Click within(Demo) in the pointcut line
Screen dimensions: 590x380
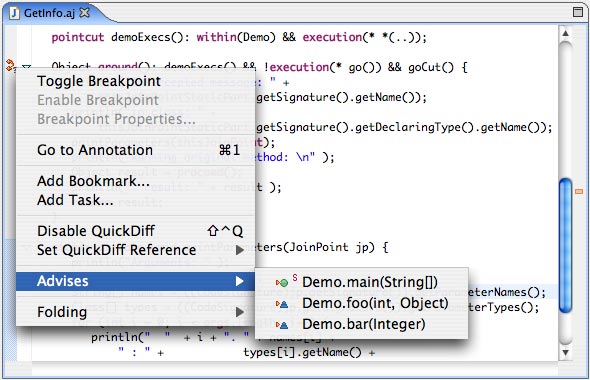pos(236,37)
